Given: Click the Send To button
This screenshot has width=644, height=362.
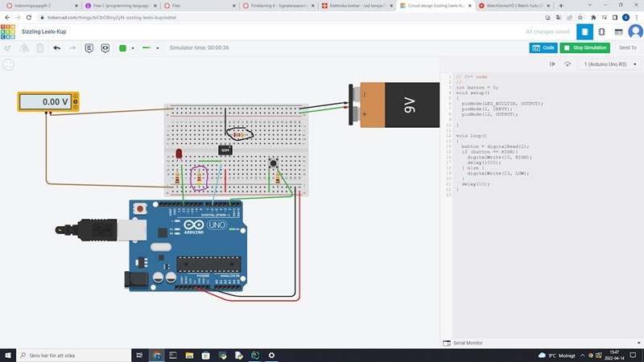Looking at the screenshot, I should [627, 48].
